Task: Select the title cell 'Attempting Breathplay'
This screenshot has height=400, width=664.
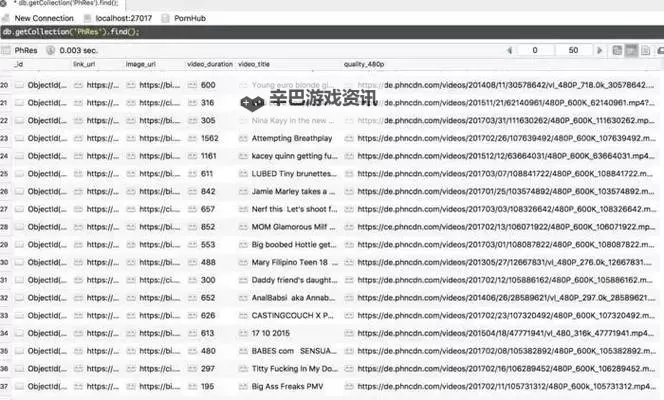Action: coord(292,138)
